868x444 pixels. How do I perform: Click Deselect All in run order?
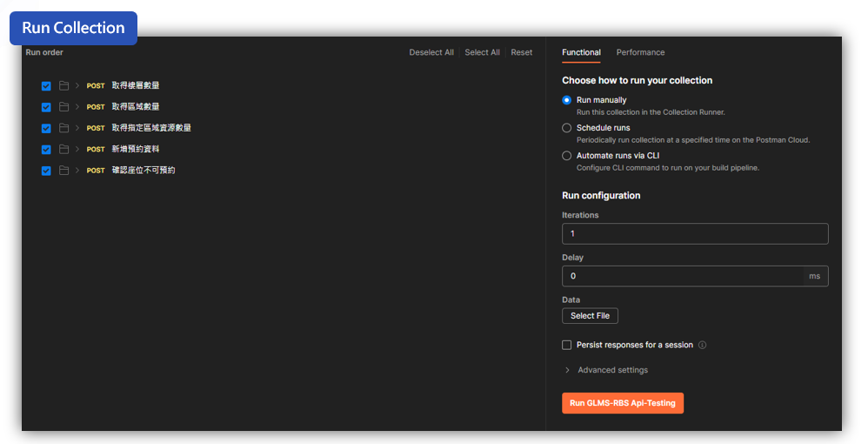(x=431, y=52)
